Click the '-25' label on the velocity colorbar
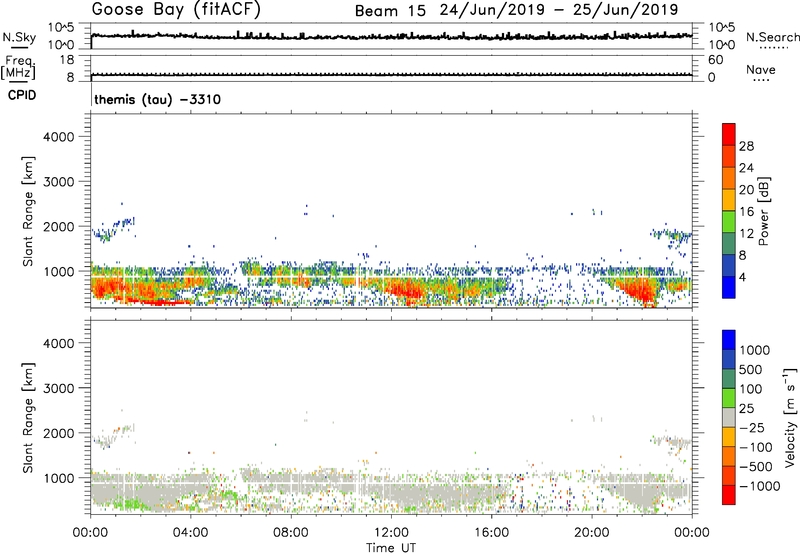800x554 pixels. (x=752, y=428)
